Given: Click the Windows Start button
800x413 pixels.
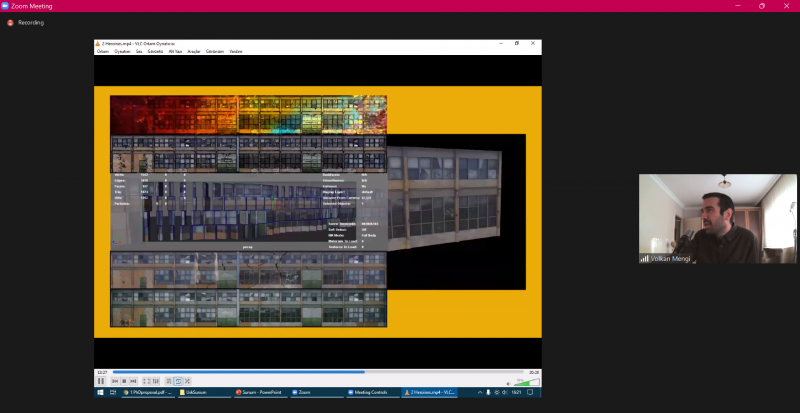Looking at the screenshot, I should pos(100,393).
